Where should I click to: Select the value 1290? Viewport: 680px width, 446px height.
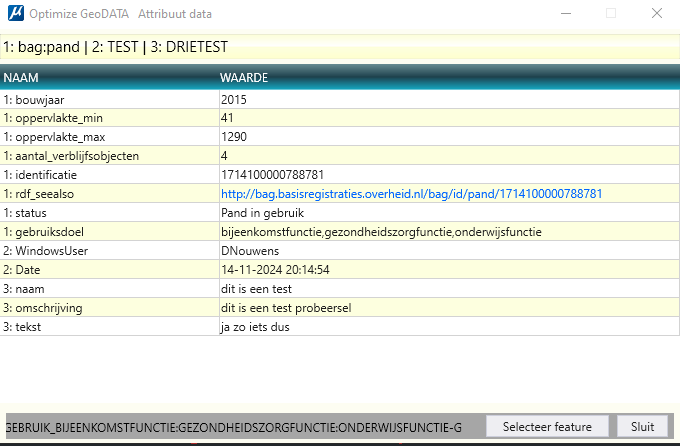tap(449, 137)
